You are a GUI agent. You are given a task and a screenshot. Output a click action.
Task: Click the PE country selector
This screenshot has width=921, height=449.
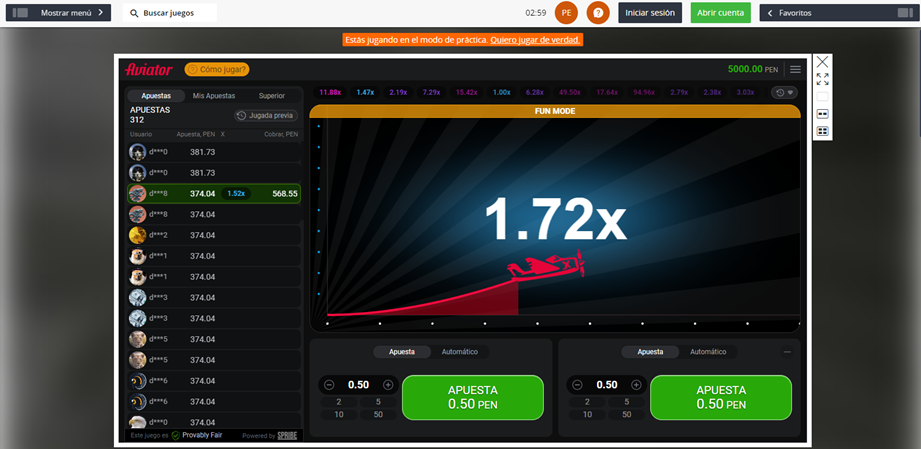[x=566, y=12]
